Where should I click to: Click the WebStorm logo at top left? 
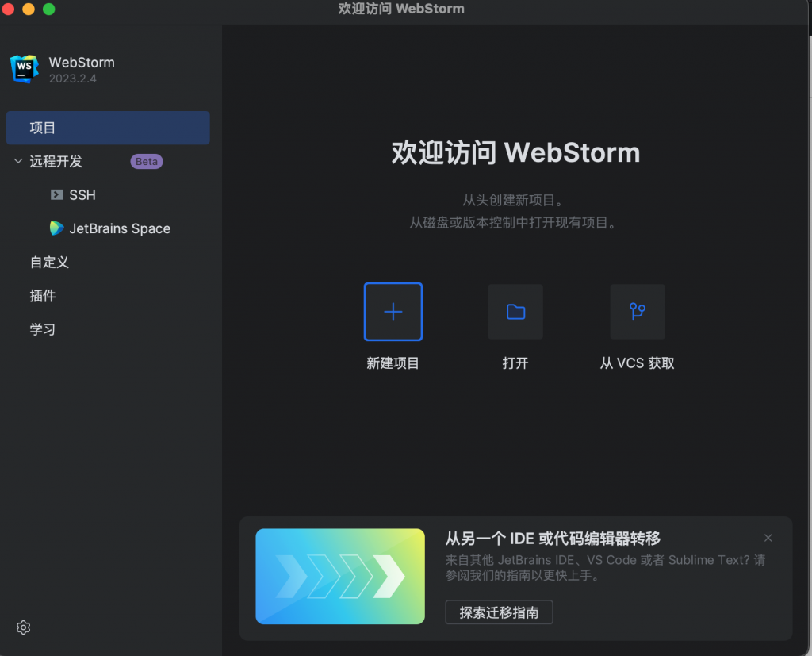click(x=24, y=69)
